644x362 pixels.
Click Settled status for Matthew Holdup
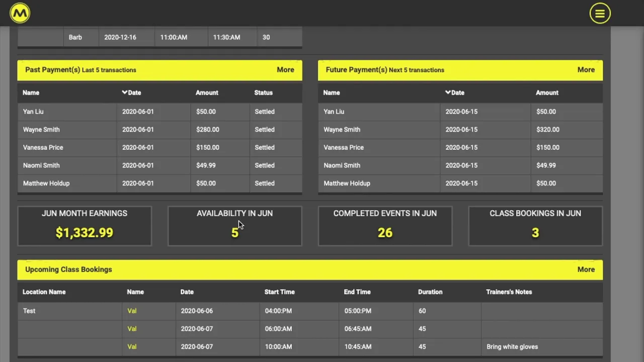(x=265, y=184)
